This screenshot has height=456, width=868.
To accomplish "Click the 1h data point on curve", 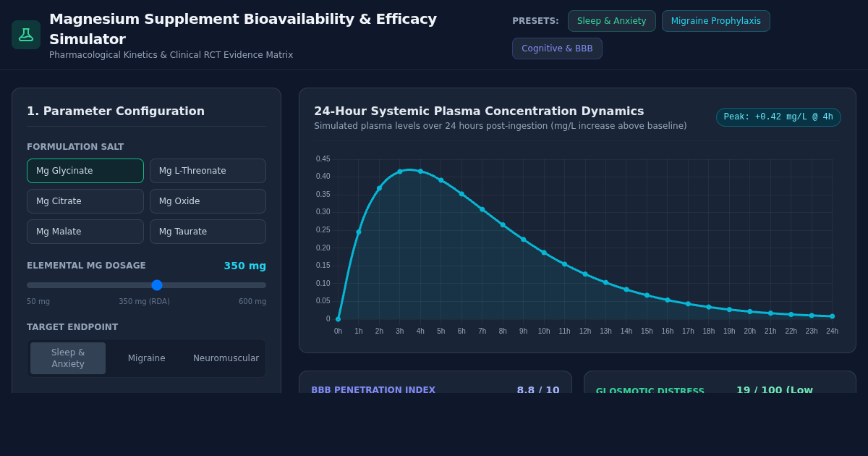I will pos(359,232).
